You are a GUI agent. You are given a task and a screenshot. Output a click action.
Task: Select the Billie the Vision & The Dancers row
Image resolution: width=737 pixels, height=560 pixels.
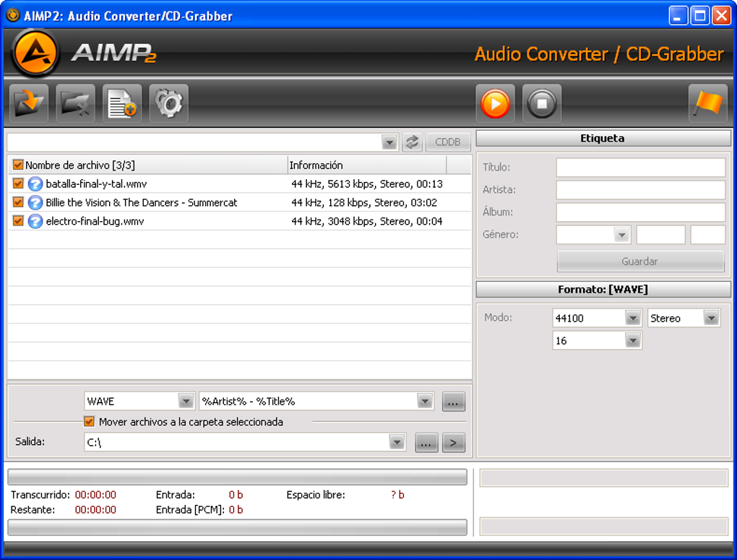click(240, 202)
